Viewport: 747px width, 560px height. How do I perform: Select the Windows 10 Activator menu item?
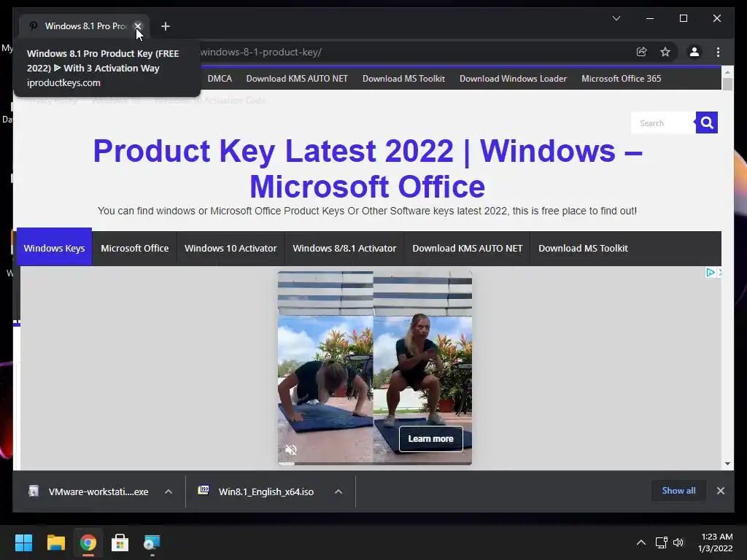(x=231, y=248)
